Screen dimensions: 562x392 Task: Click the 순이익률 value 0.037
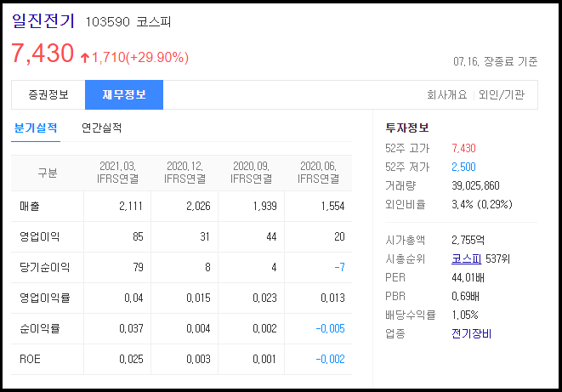pos(131,328)
